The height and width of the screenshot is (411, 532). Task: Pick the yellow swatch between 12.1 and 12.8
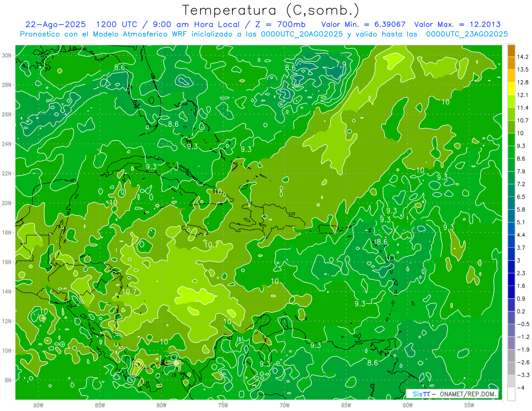(x=511, y=89)
